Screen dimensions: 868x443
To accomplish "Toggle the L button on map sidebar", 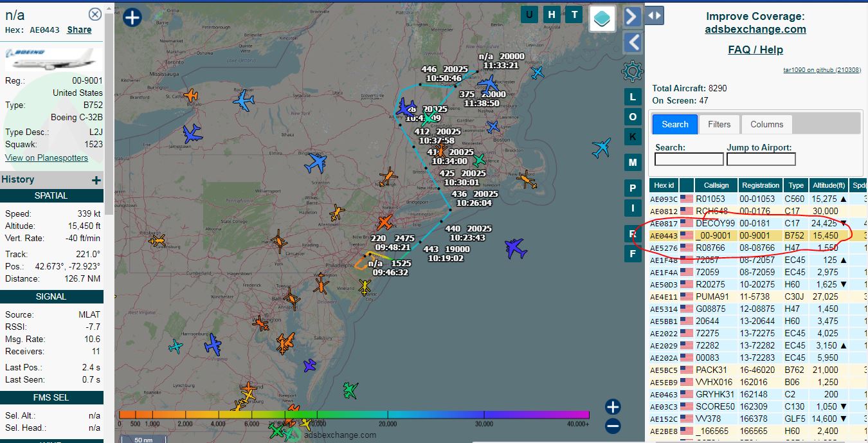I will pos(633,96).
